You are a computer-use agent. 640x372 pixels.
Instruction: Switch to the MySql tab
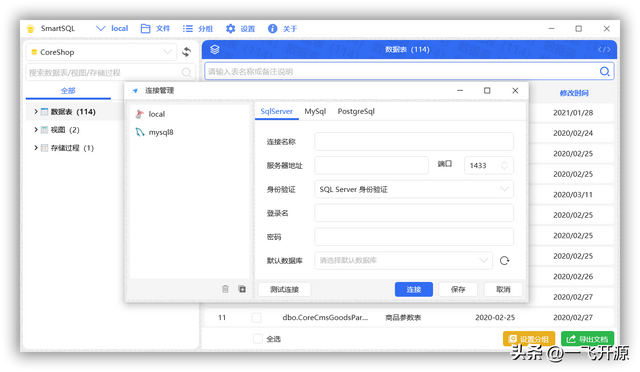(x=315, y=111)
